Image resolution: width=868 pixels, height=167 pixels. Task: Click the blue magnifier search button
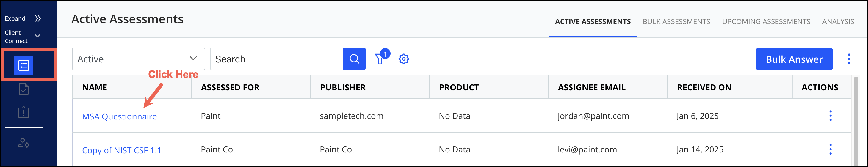(x=354, y=59)
